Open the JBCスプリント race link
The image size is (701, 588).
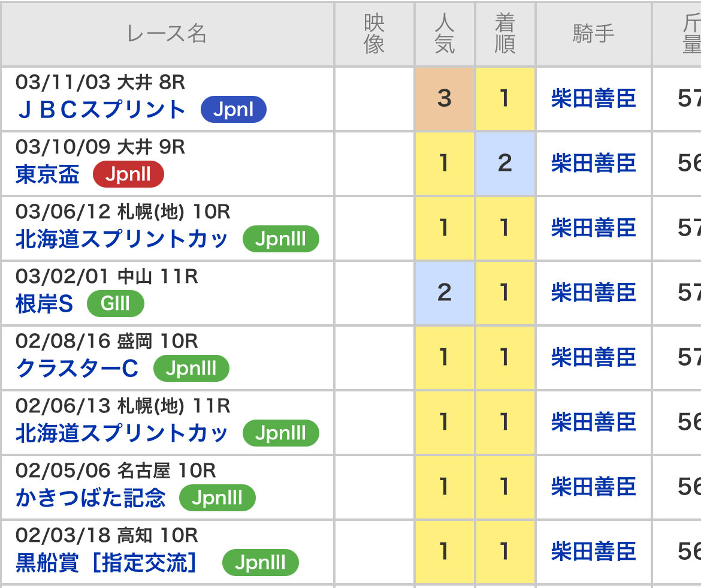[101, 110]
